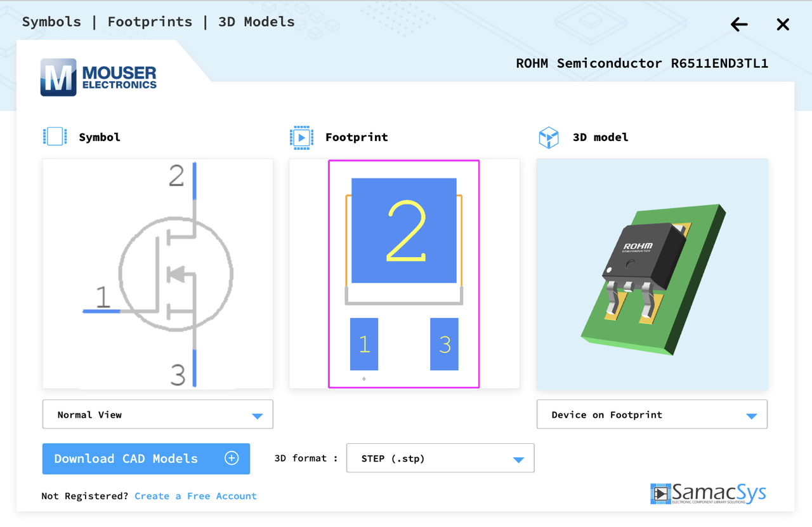Click pad 1 in the footprint

point(364,344)
